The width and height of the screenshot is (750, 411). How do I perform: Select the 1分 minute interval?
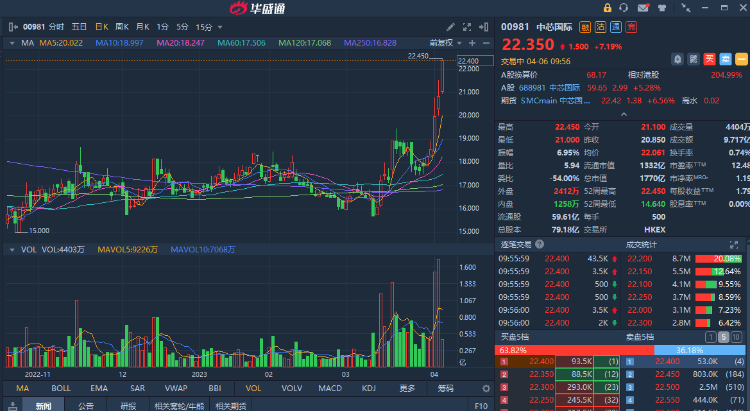pos(163,27)
